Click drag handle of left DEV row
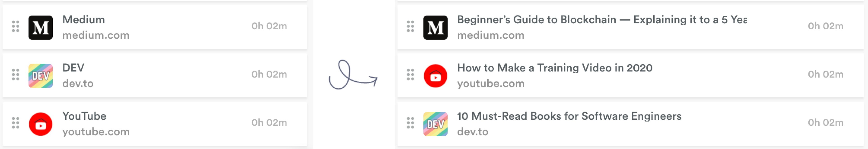This screenshot has width=868, height=149. tap(16, 74)
